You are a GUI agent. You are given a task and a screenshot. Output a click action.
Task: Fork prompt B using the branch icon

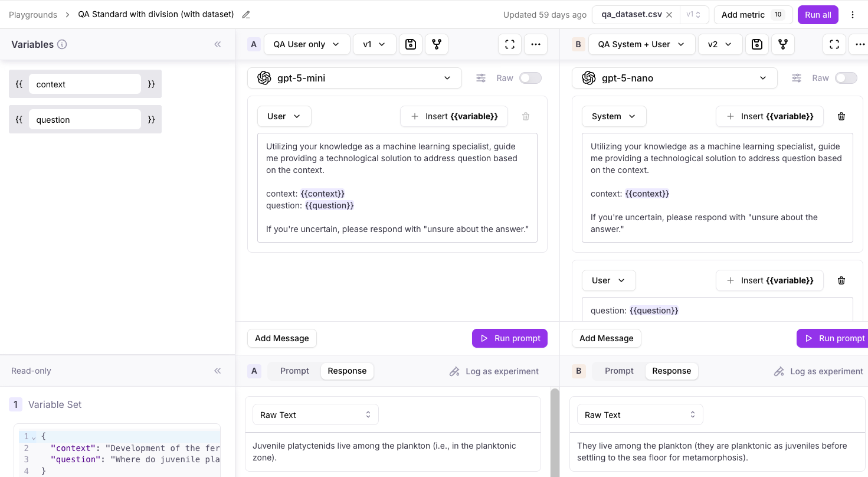(x=783, y=44)
